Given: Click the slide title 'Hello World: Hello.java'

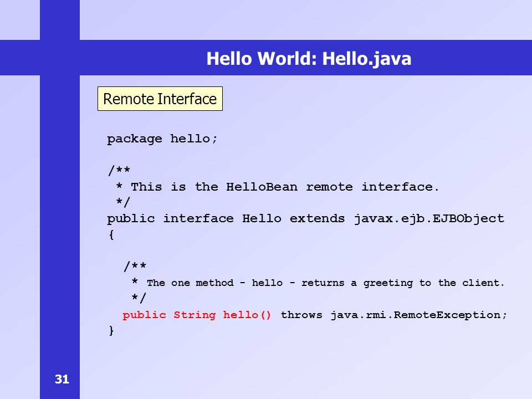Looking at the screenshot, I should click(309, 59).
